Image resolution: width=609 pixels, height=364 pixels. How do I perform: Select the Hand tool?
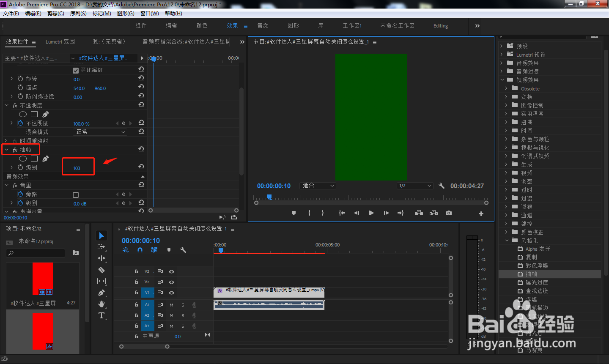click(x=101, y=304)
